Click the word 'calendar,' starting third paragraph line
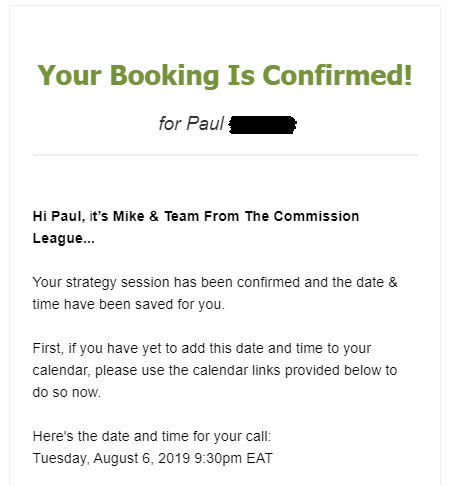Image resolution: width=451 pixels, height=486 pixels. 61,370
